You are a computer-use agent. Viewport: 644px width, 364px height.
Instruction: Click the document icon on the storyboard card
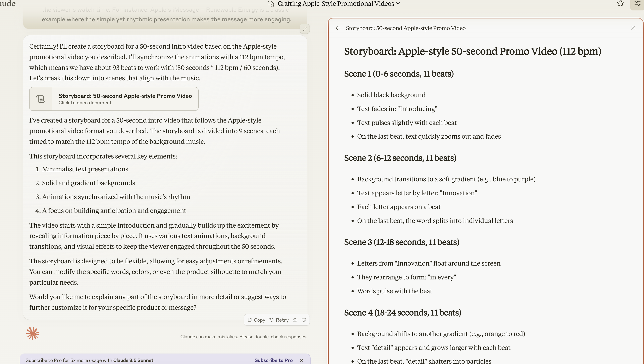point(40,99)
